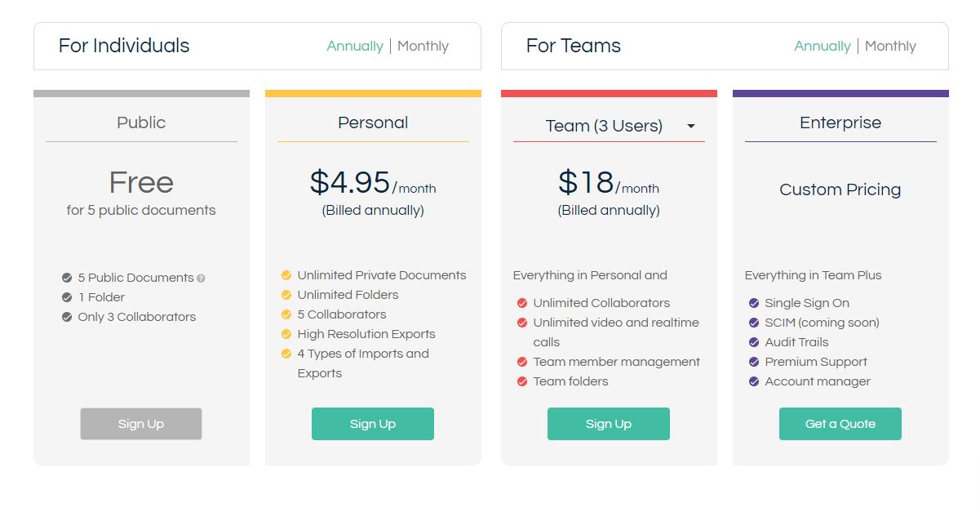Click the red checkmark beside Unlimited Collaborators
This screenshot has width=980, height=508.
tap(522, 303)
